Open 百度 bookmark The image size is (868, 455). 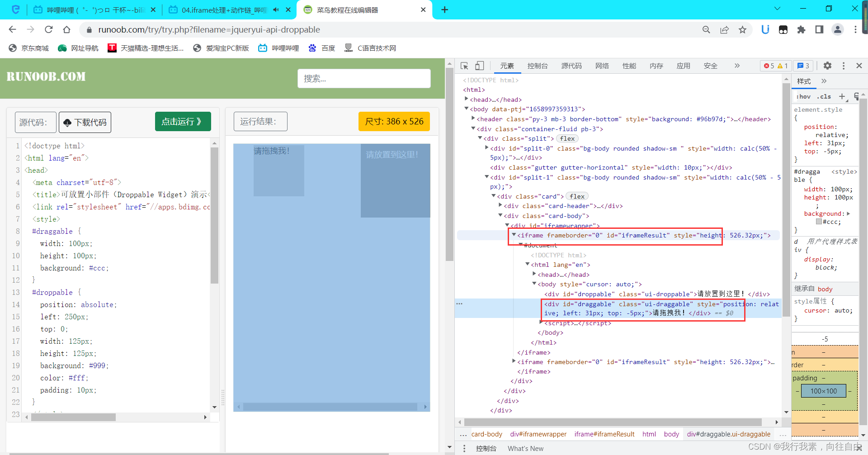click(322, 48)
